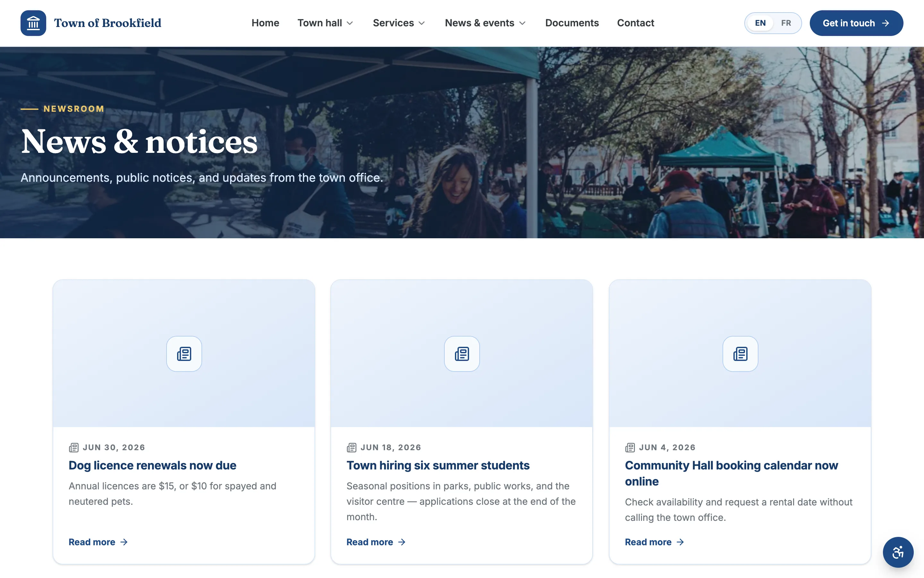924x578 pixels.
Task: Click the Community Hall card image area
Action: (x=740, y=353)
